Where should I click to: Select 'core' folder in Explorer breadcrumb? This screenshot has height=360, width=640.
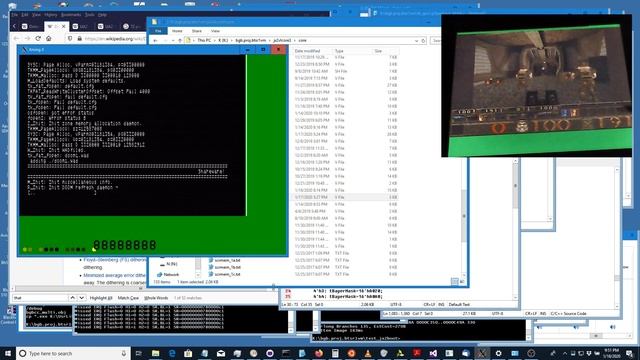click(302, 40)
